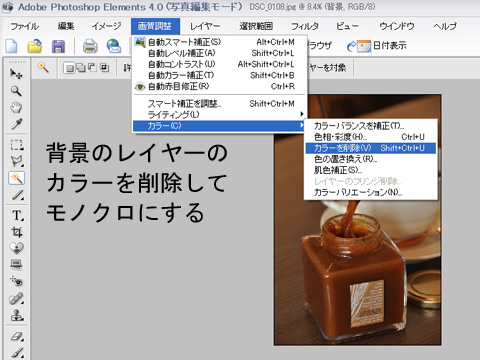
Task: Click the Open folder icon
Action: pyautogui.click(x=35, y=46)
